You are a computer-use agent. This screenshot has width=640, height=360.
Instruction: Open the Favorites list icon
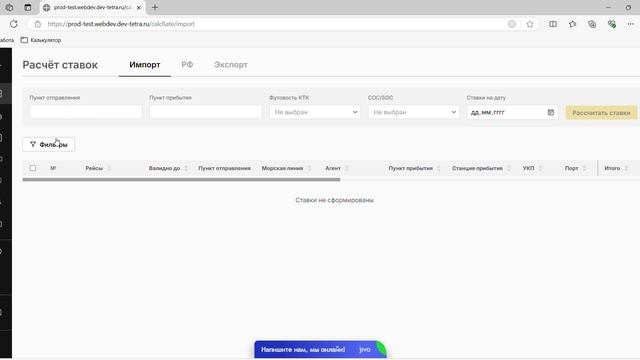[572, 24]
